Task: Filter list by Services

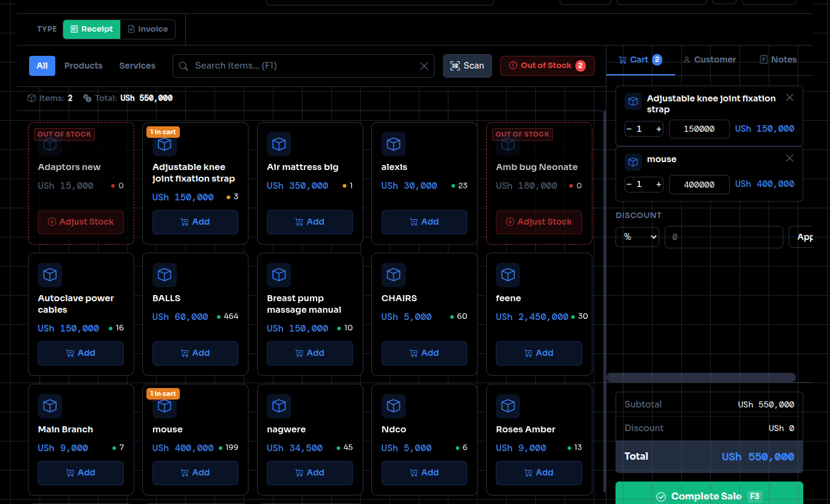Action: (x=137, y=66)
